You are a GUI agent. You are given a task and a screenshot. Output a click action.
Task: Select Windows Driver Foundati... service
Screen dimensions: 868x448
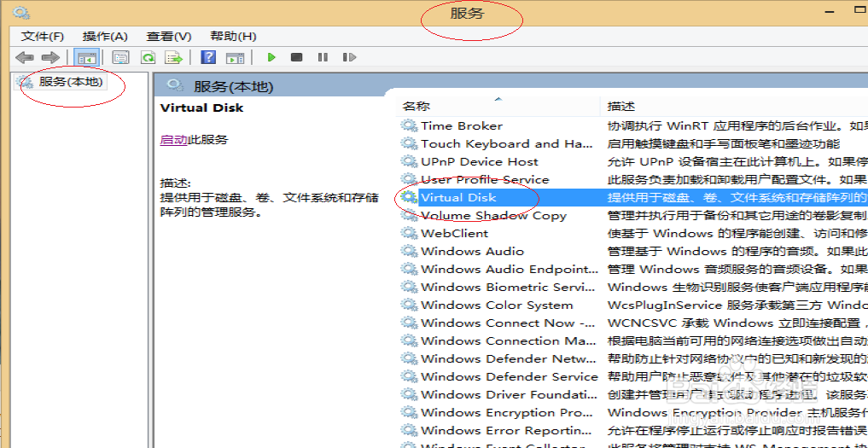pyautogui.click(x=509, y=394)
